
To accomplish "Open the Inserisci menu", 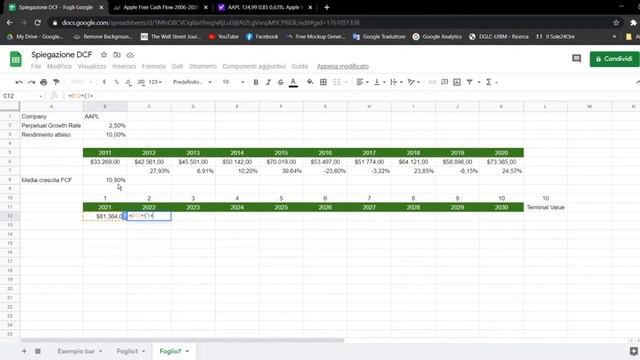I will pos(124,66).
